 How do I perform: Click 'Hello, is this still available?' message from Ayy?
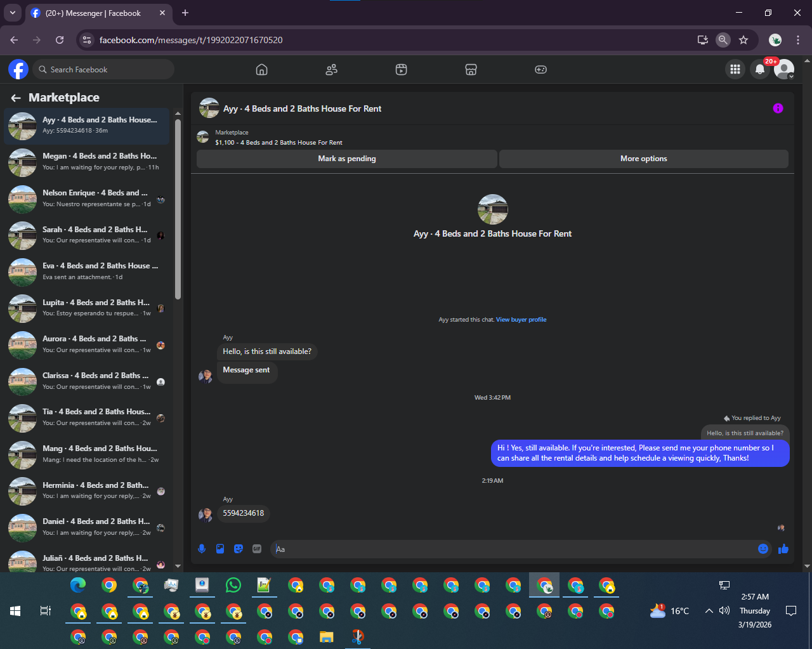click(x=267, y=351)
